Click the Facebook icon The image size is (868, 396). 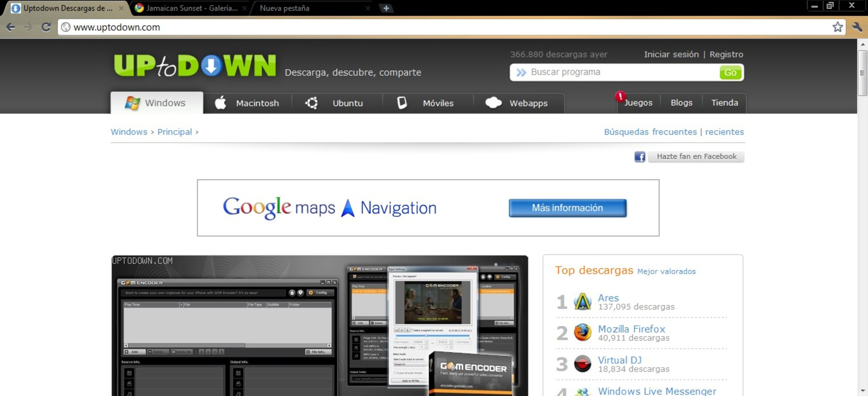(x=640, y=157)
